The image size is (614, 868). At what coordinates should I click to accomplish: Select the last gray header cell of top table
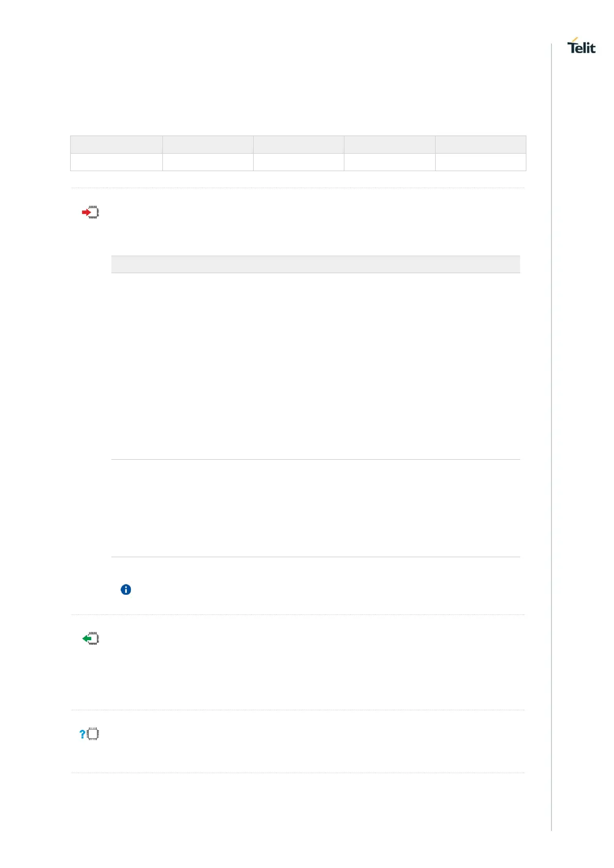tap(480, 145)
